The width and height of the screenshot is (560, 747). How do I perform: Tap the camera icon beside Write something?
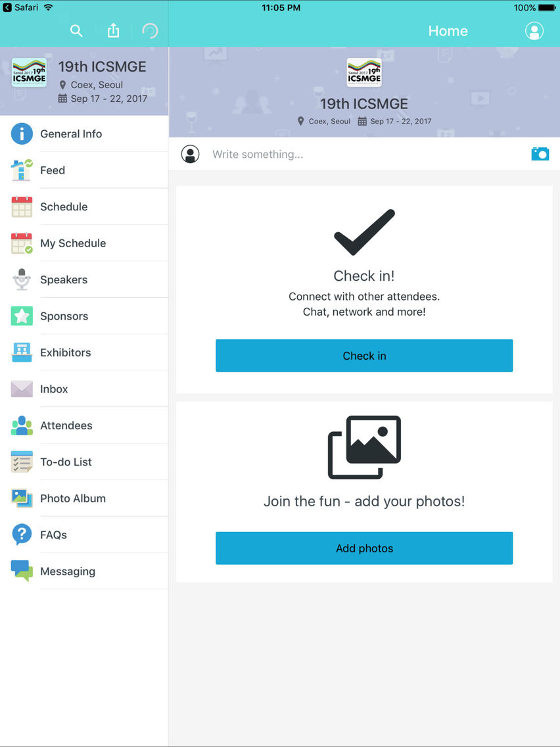(x=540, y=154)
